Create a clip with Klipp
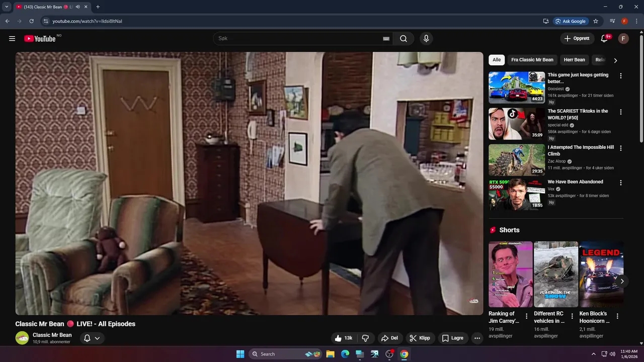 [x=420, y=338]
